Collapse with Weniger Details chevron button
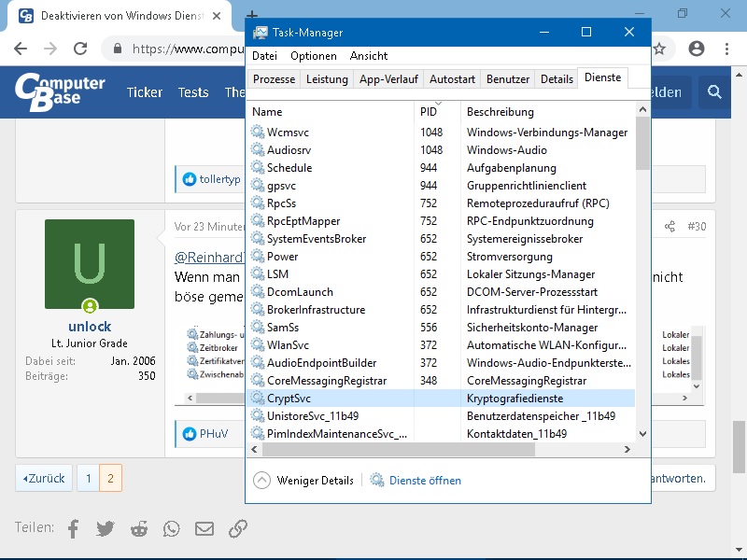The height and width of the screenshot is (560, 747). point(261,480)
